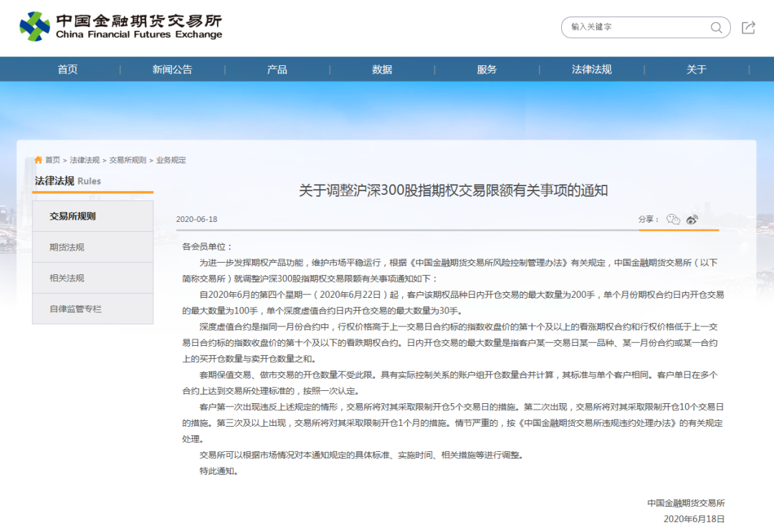The height and width of the screenshot is (532, 774).
Task: Click the share arrow icon beside search
Action: pos(748,28)
